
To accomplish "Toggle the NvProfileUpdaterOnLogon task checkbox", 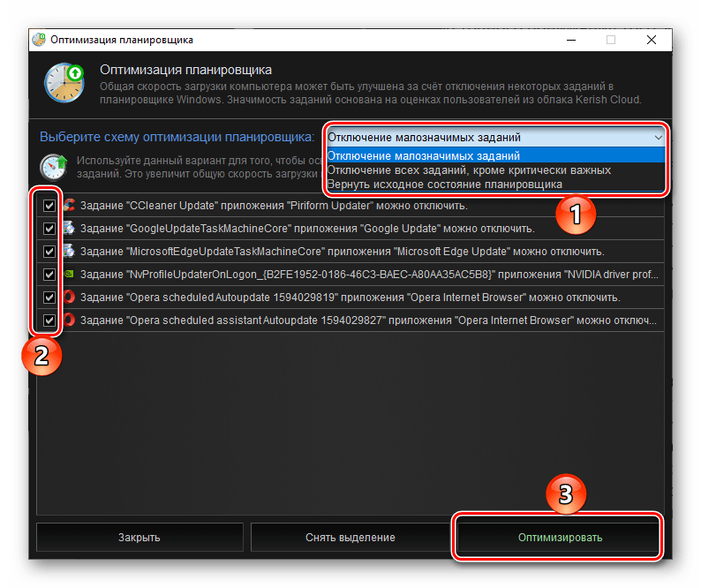I will point(49,274).
